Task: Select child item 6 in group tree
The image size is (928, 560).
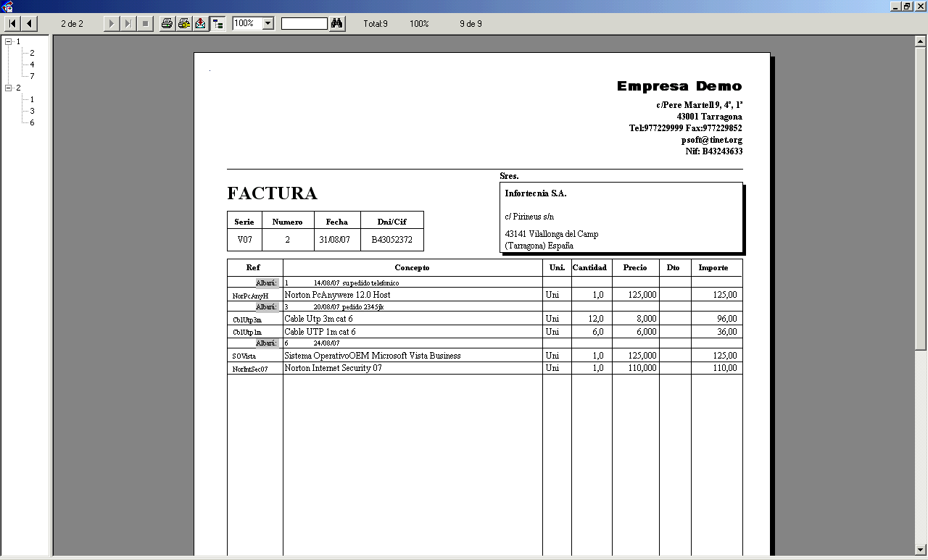Action: [x=32, y=122]
